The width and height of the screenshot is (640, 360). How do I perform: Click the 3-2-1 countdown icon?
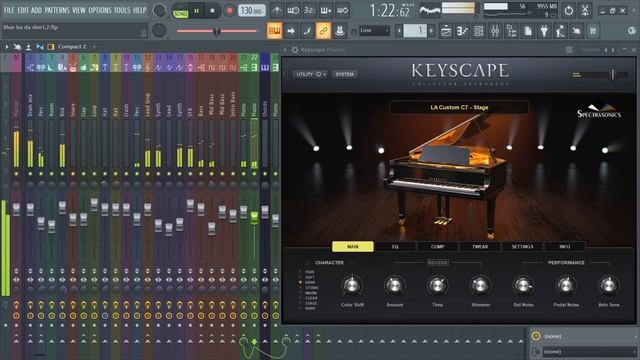point(310,11)
